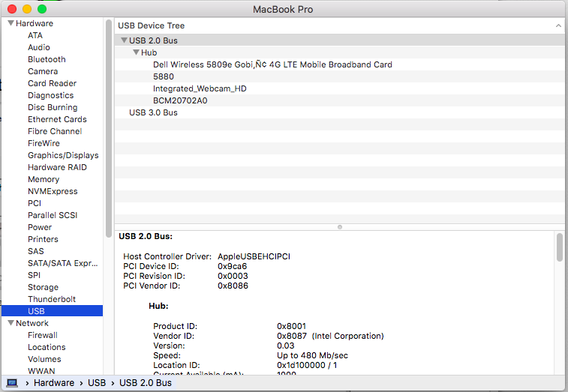Collapse the Hardware section in the sidebar
568x392 pixels.
point(11,23)
